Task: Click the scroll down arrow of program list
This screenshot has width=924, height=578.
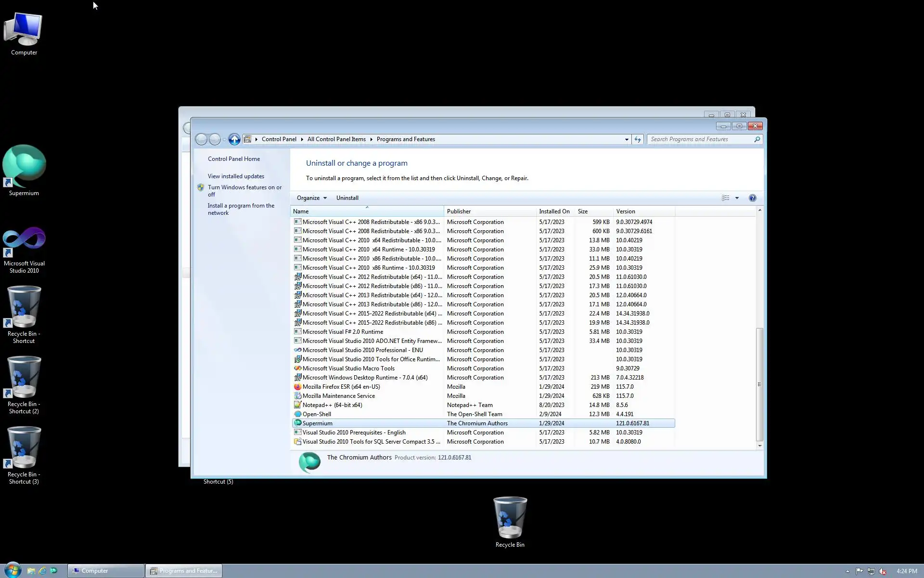Action: point(759,446)
